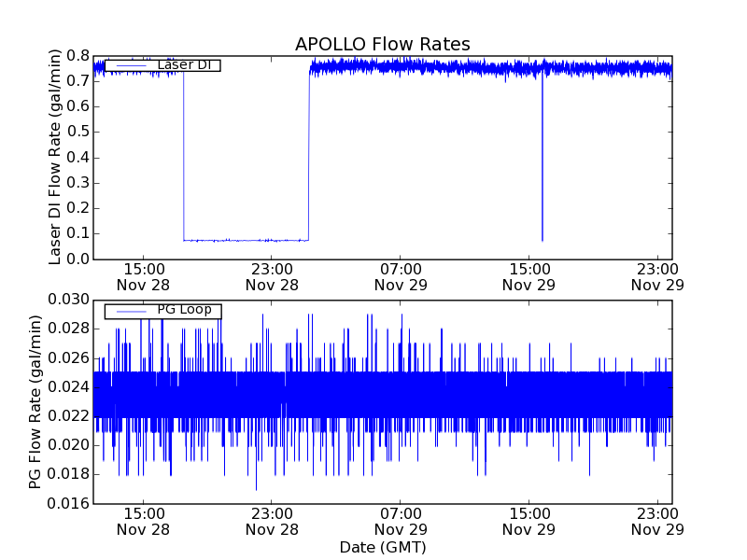
Task: Click the blue line sample in Laser DI legend
Action: tap(131, 65)
